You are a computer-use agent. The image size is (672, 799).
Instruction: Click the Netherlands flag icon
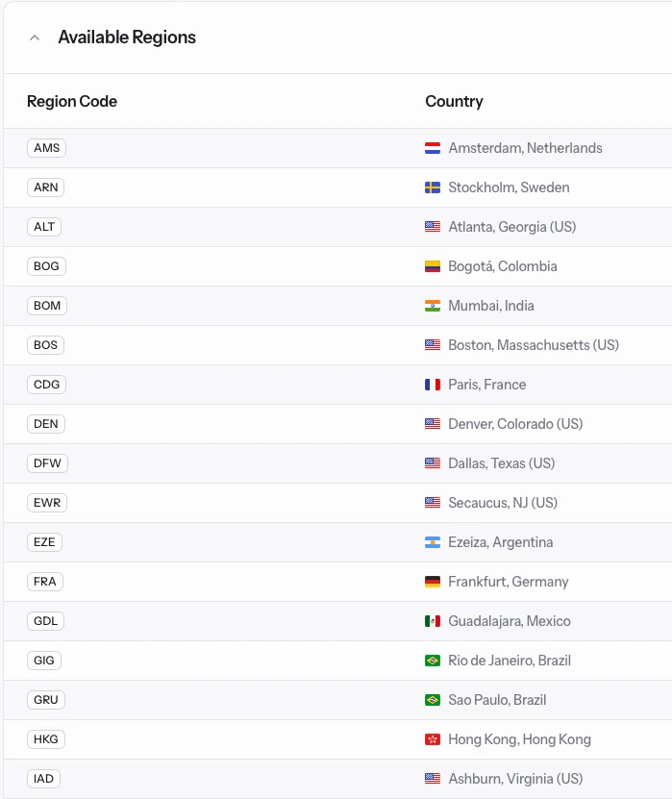(x=433, y=148)
